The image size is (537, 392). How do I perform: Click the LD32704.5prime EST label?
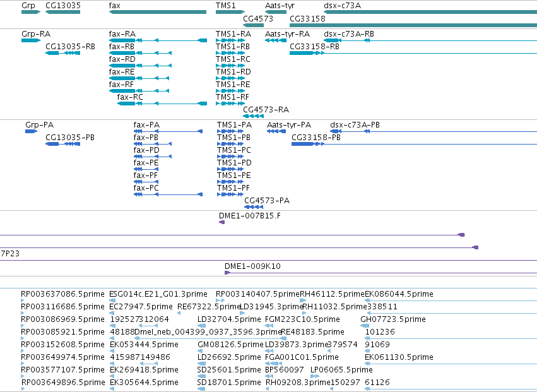[x=229, y=319]
